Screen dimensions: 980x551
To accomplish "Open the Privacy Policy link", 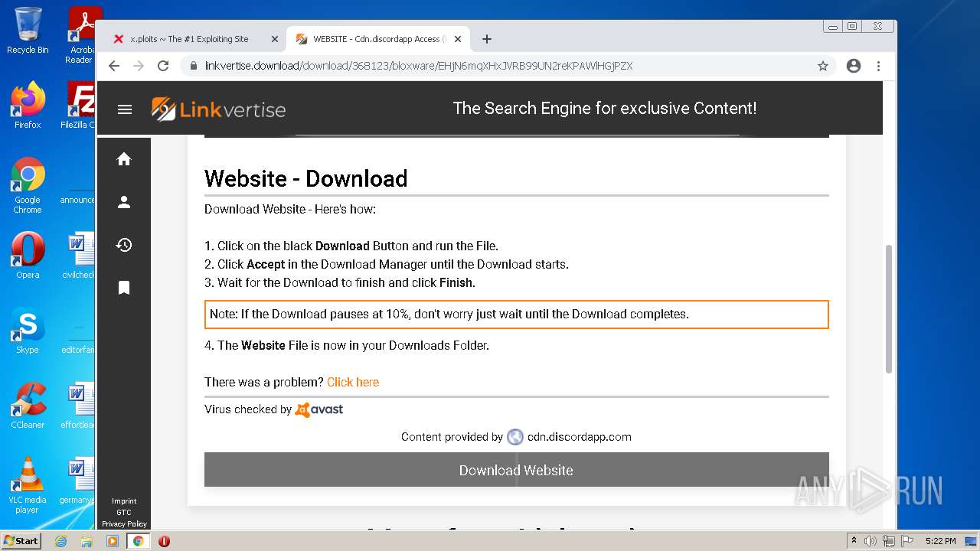I will (124, 524).
